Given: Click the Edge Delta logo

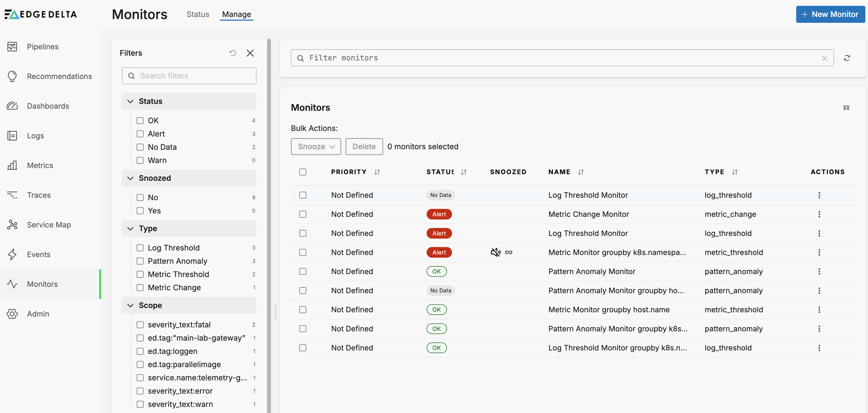Looking at the screenshot, I should pos(41,14).
